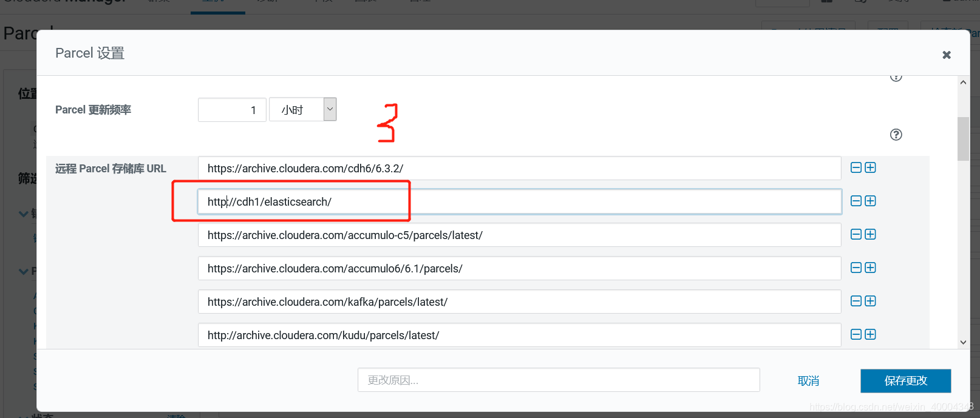
Task: Remove the accumulo-c5 parcels URL row
Action: 856,234
